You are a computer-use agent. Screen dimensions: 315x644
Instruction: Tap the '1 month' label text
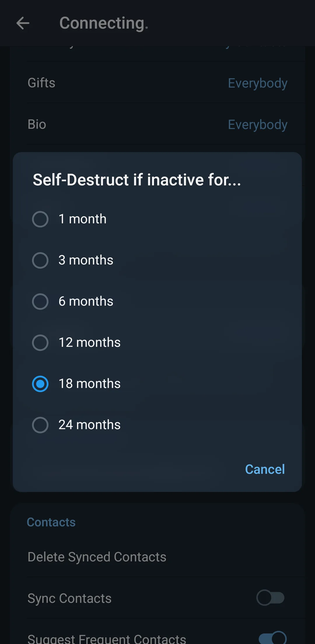pyautogui.click(x=83, y=219)
